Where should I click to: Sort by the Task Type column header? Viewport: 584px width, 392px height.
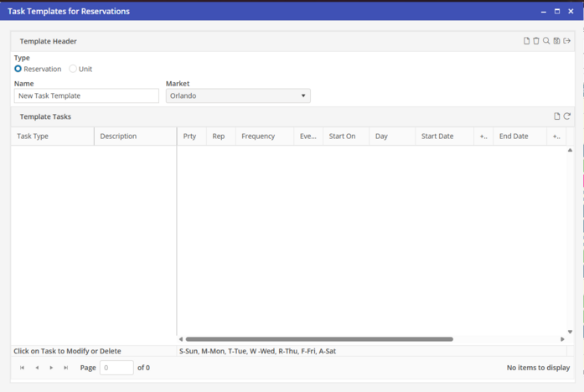(52, 136)
